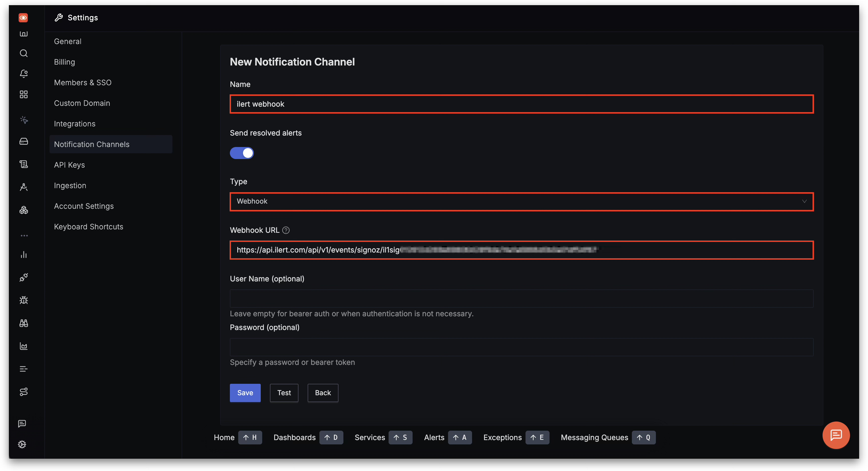Open alerts bell icon in sidebar
The height and width of the screenshot is (471, 868).
click(x=23, y=73)
